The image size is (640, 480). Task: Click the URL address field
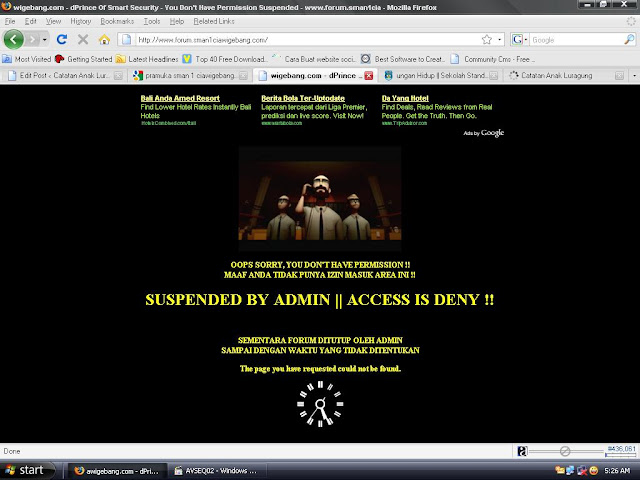point(308,40)
